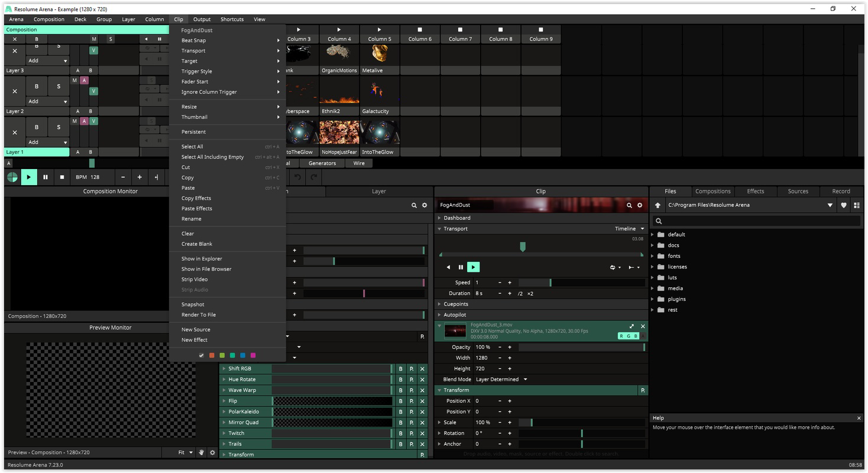Open the Fit zoom dropdown in Preview
Image resolution: width=868 pixels, height=473 pixels.
pos(185,452)
